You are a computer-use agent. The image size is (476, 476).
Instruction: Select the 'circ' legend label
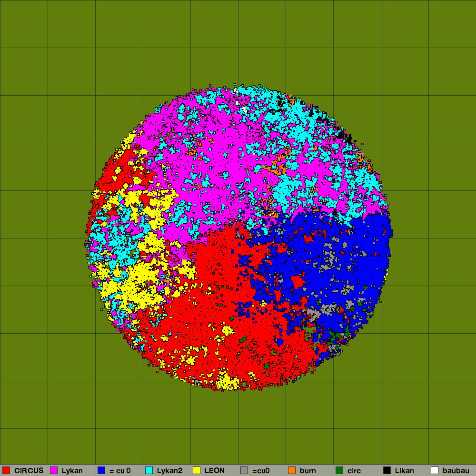pos(354,471)
